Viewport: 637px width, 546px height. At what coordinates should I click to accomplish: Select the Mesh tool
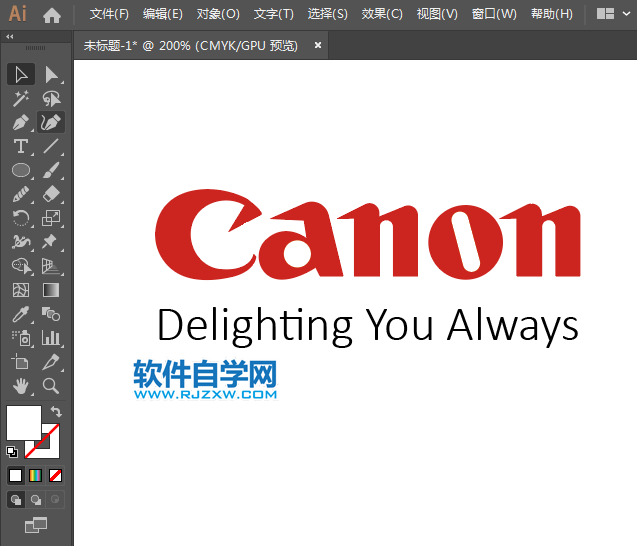coord(21,290)
